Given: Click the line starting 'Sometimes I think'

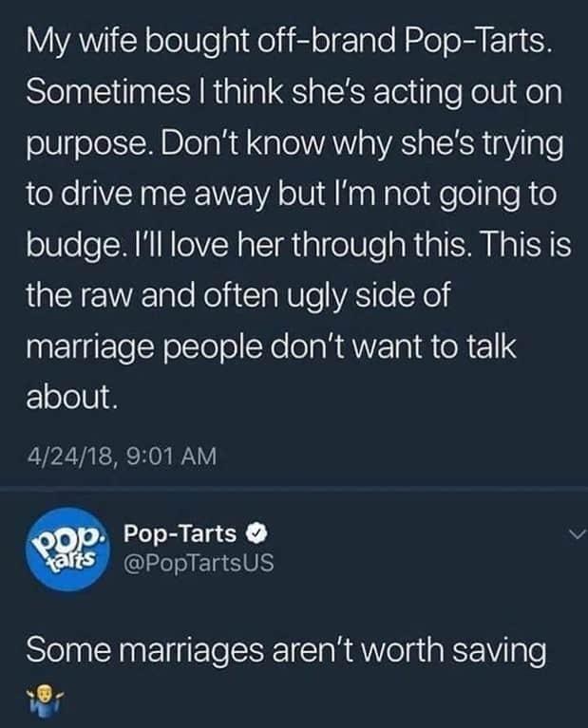Looking at the screenshot, I should (294, 92).
